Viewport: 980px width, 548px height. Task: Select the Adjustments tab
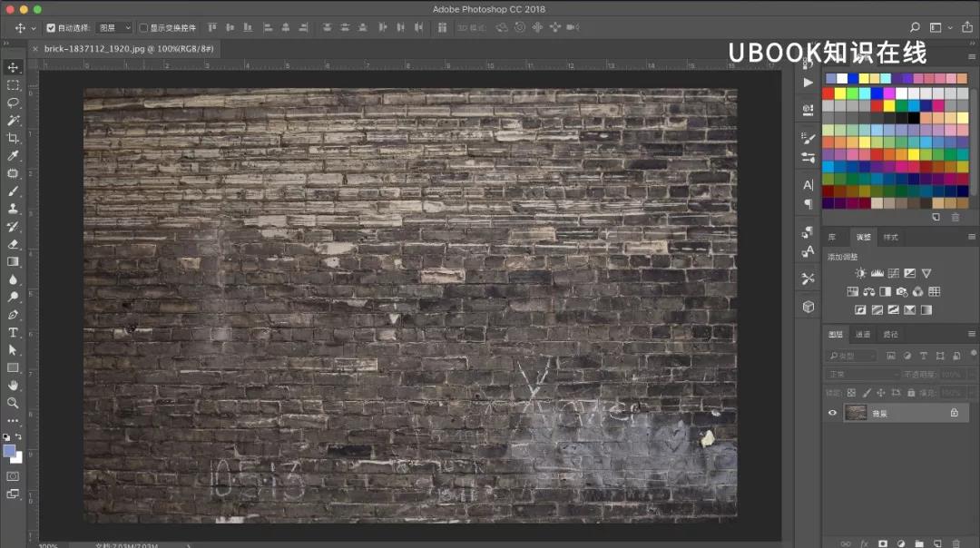click(863, 238)
